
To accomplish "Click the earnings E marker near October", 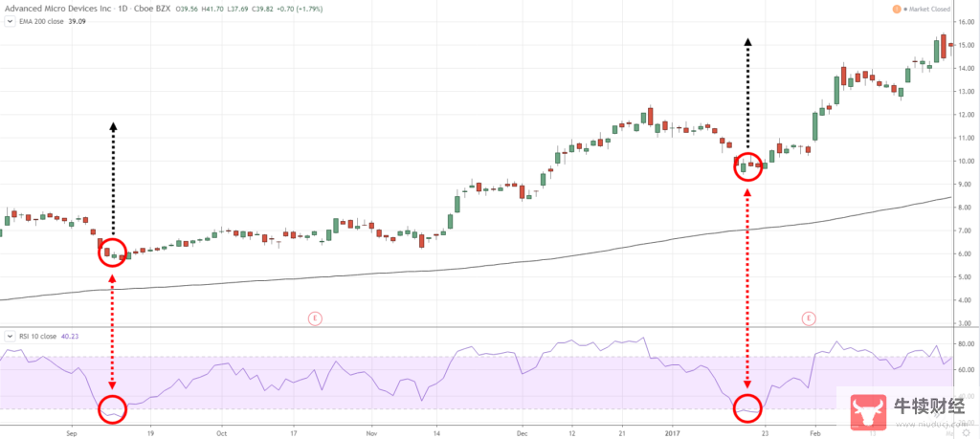I will click(315, 319).
